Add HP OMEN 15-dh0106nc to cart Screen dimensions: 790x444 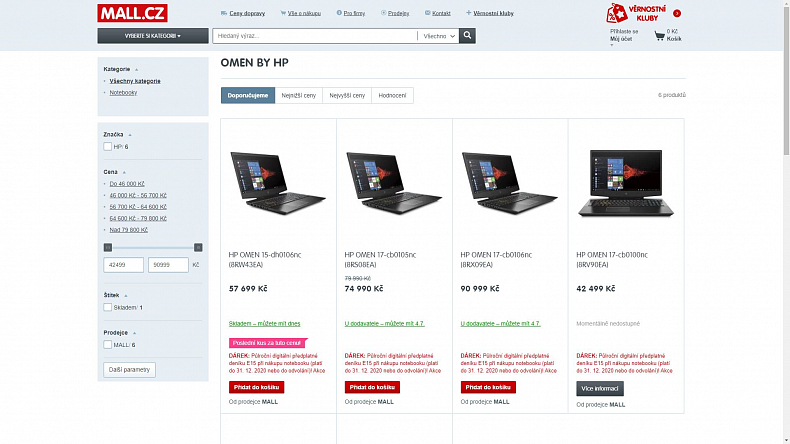(x=256, y=387)
